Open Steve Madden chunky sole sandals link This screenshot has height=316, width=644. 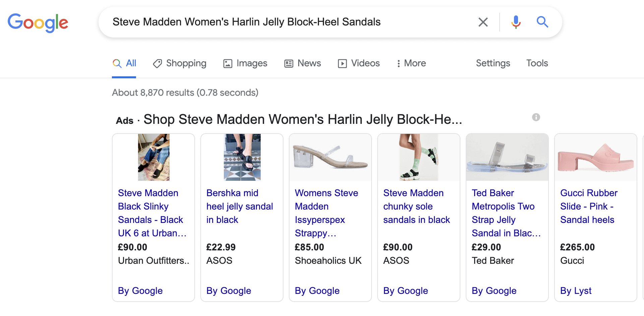(x=416, y=206)
